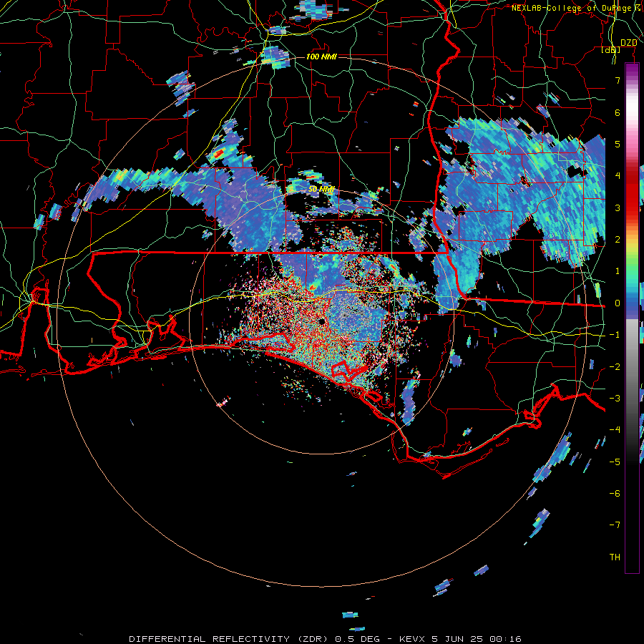Click the "100 NMI" range ring label

[x=321, y=57]
